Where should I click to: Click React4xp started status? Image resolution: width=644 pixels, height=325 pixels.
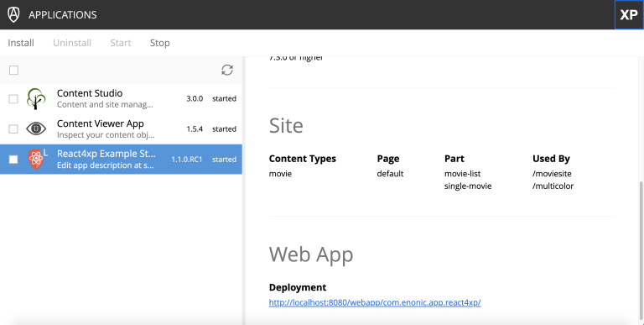coord(224,160)
